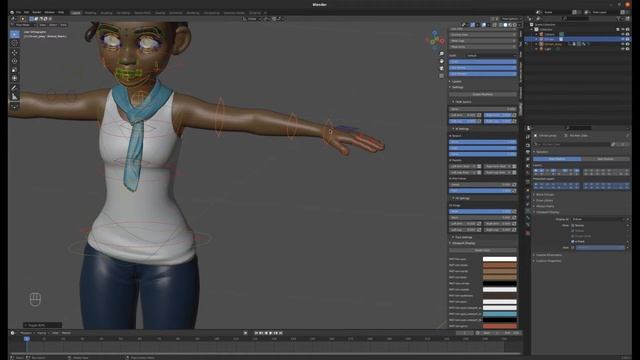Click the Axes position slider field
The height and width of the screenshot is (360, 640).
click(600, 248)
